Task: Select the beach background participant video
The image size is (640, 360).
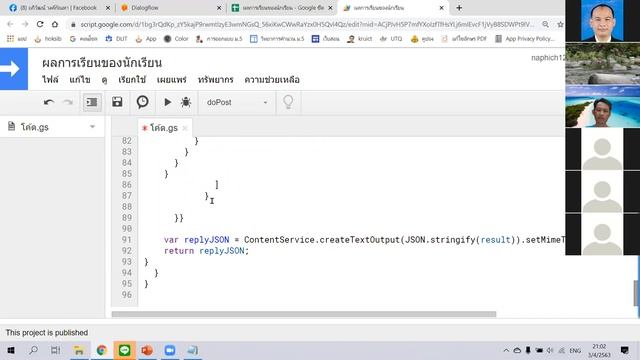Action: (x=602, y=106)
